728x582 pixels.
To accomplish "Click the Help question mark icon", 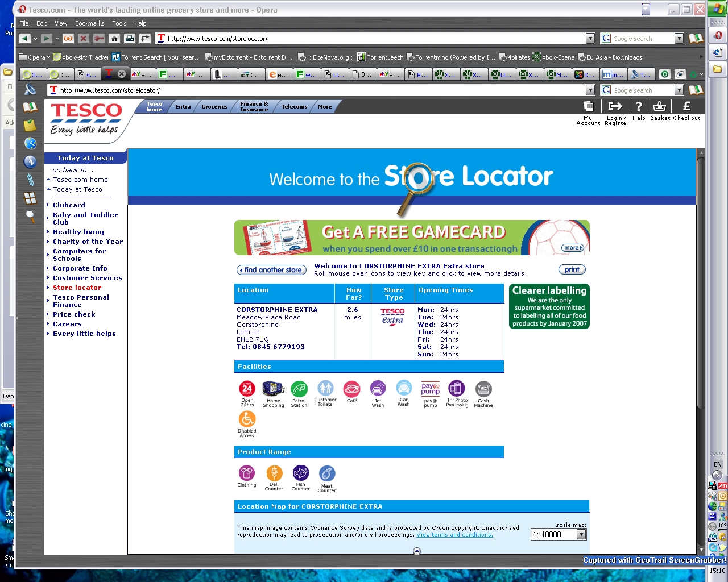I will pyautogui.click(x=639, y=106).
